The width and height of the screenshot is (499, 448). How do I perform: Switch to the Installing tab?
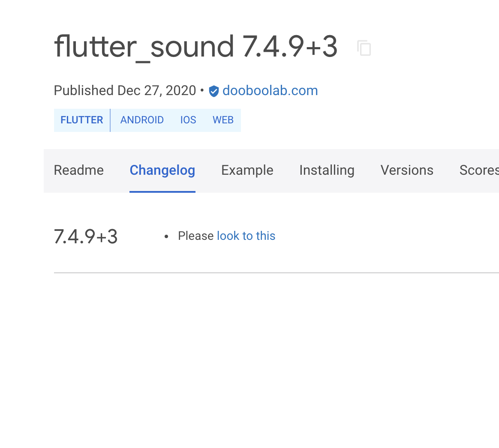coord(327,170)
